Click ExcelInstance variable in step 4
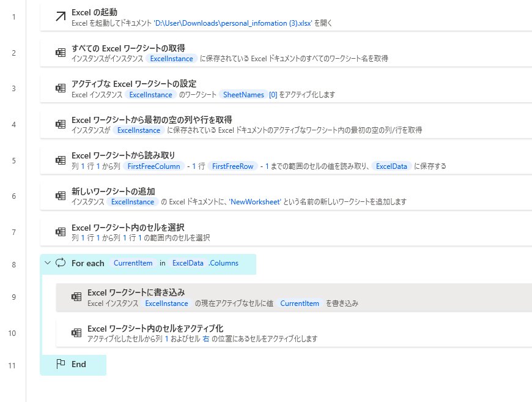 coord(138,130)
